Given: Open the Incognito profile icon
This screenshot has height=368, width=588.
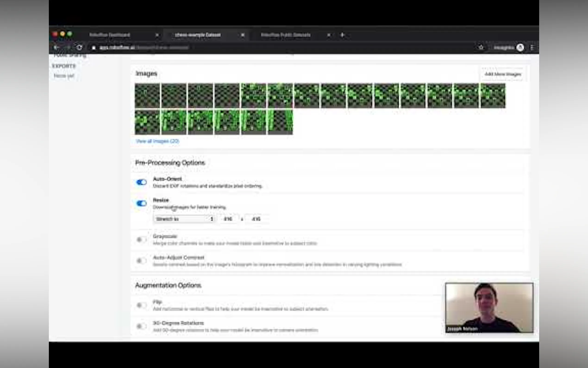Looking at the screenshot, I should click(x=520, y=48).
